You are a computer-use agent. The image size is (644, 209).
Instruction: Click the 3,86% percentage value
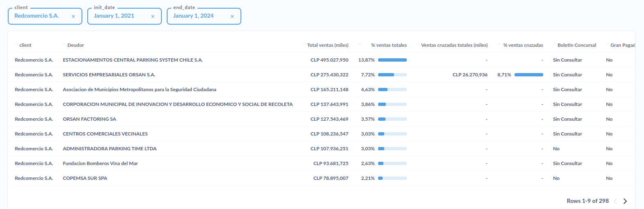pos(368,104)
